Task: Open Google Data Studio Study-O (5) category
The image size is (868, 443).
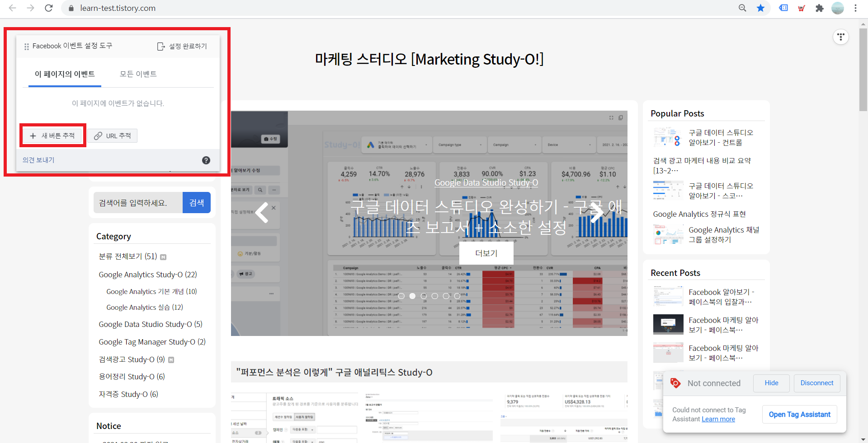Action: pyautogui.click(x=151, y=324)
